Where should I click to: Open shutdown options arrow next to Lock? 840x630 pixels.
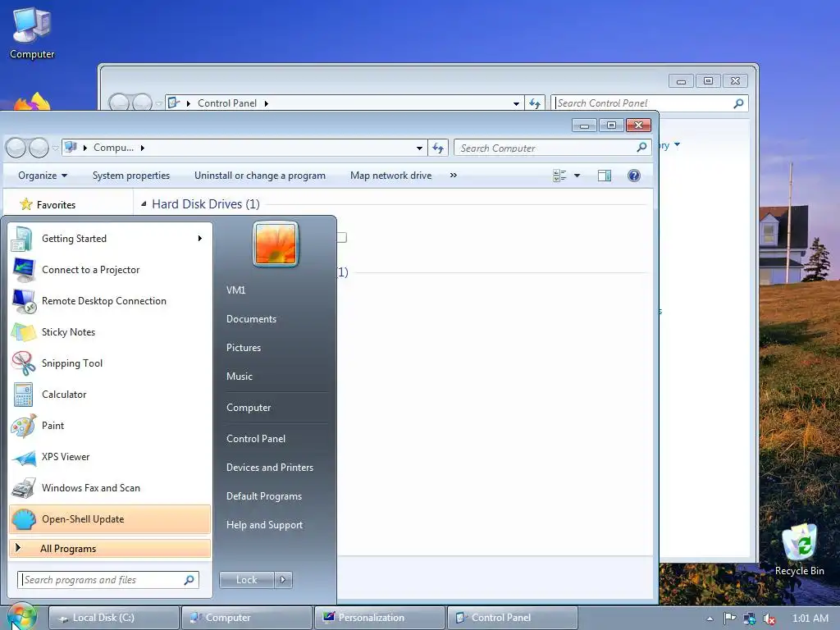pos(283,580)
